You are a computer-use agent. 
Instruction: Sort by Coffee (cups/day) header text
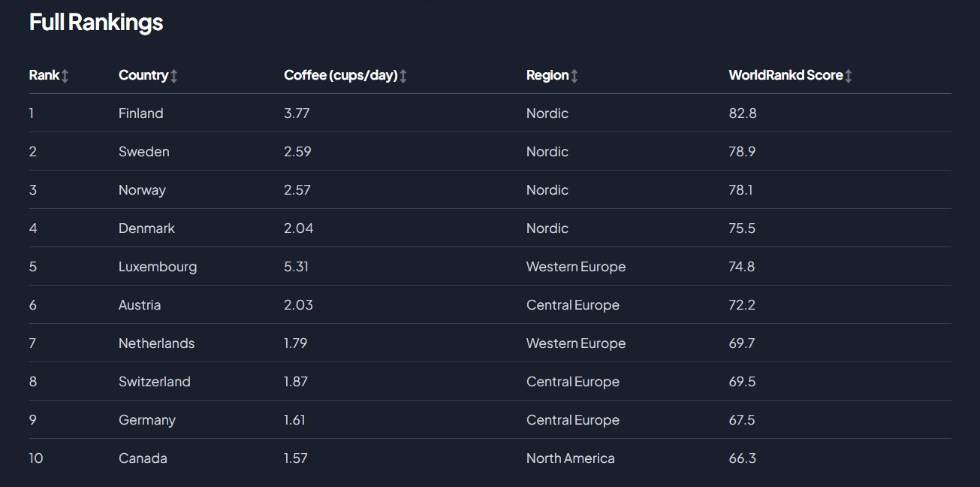click(x=341, y=75)
